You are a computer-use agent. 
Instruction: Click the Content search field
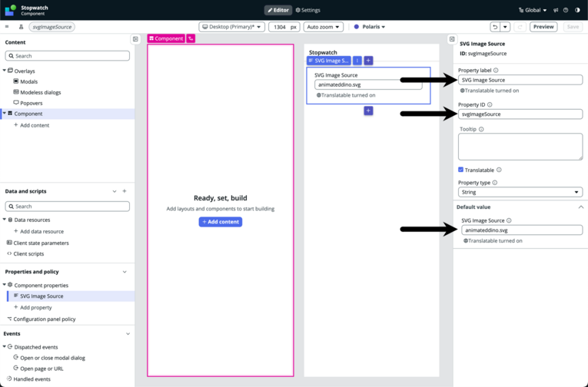click(68, 56)
